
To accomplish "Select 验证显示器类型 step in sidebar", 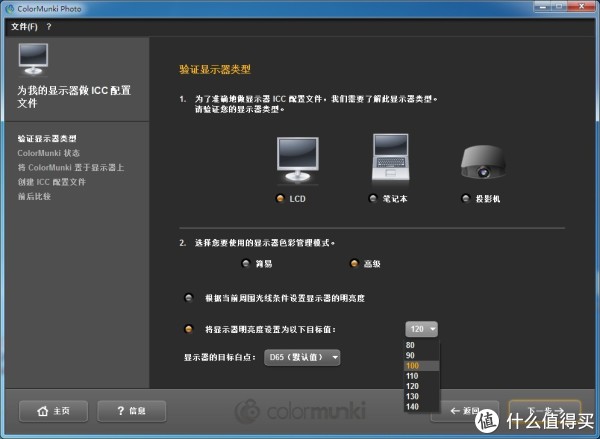I will pyautogui.click(x=47, y=139).
